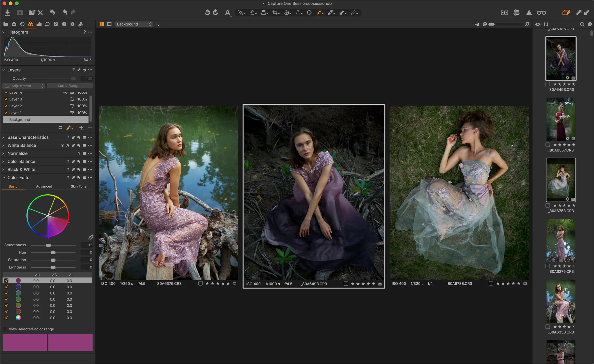
Task: Rotate image left with rotate icon
Action: pos(207,12)
